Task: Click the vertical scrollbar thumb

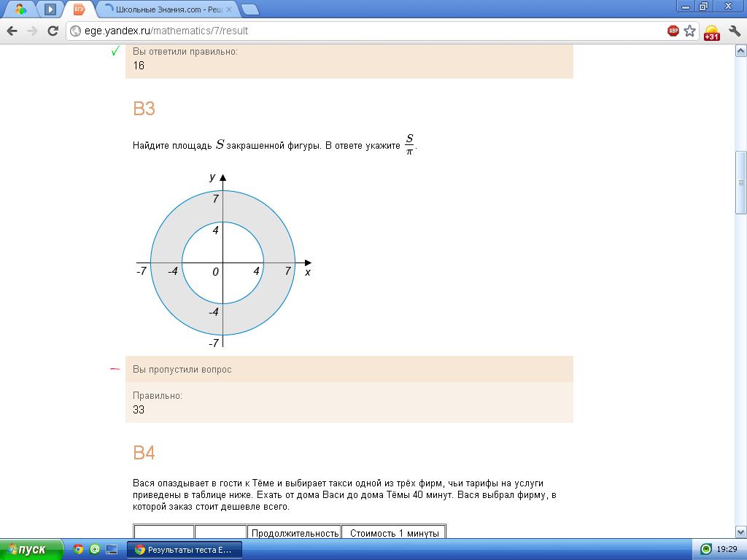Action: [741, 183]
